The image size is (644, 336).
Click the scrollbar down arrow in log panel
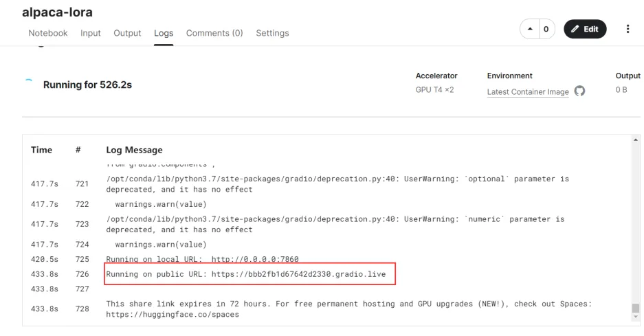click(635, 317)
